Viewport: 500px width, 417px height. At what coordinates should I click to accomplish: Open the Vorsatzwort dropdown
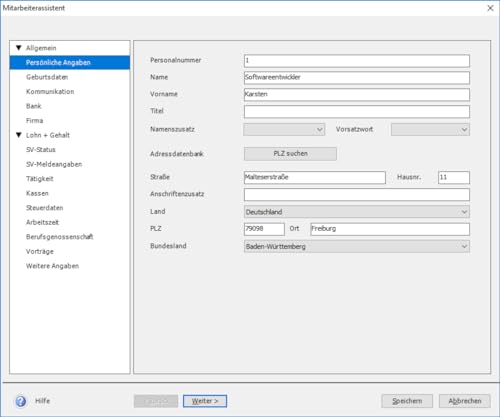pyautogui.click(x=430, y=129)
